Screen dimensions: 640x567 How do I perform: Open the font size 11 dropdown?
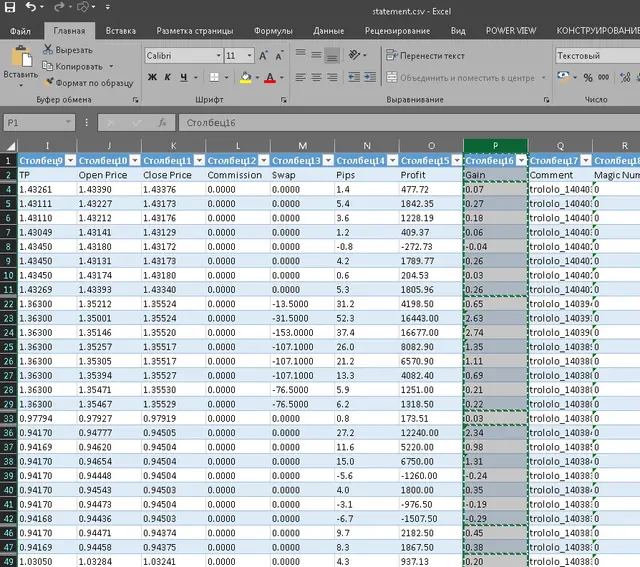tap(249, 56)
